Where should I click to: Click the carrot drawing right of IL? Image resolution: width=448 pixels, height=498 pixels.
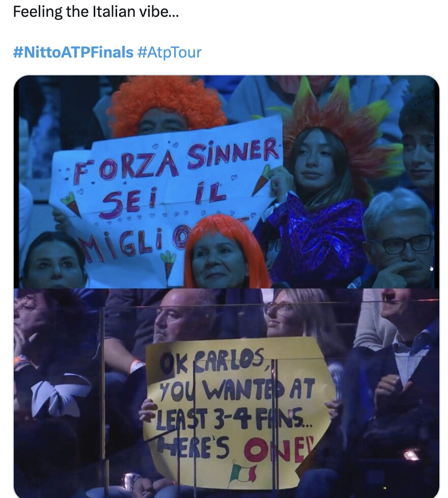coord(261,180)
